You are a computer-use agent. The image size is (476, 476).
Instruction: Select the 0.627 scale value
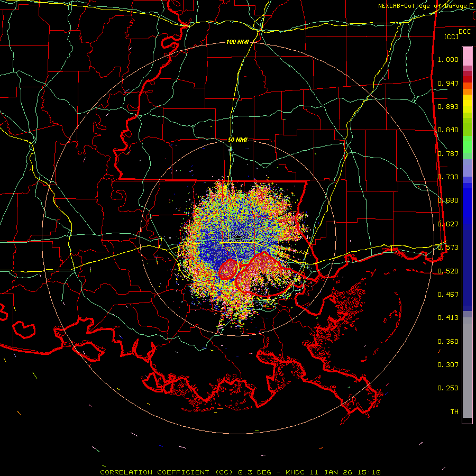point(448,224)
